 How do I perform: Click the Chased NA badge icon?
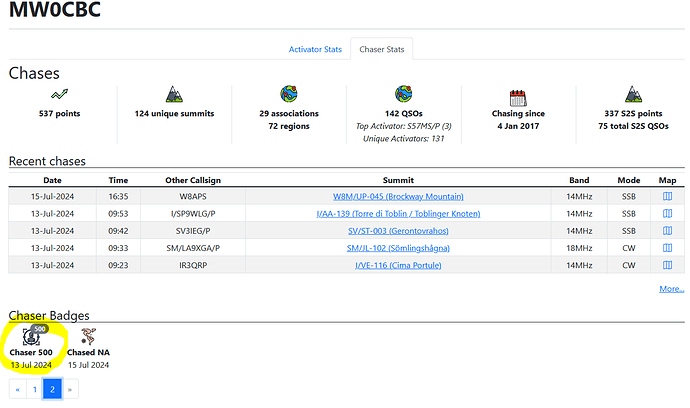[88, 336]
